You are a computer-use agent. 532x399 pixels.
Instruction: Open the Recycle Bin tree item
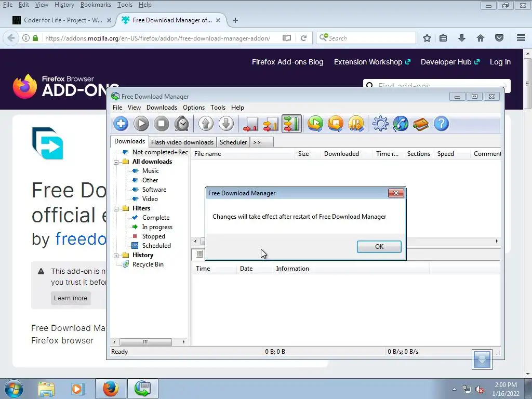click(x=148, y=264)
